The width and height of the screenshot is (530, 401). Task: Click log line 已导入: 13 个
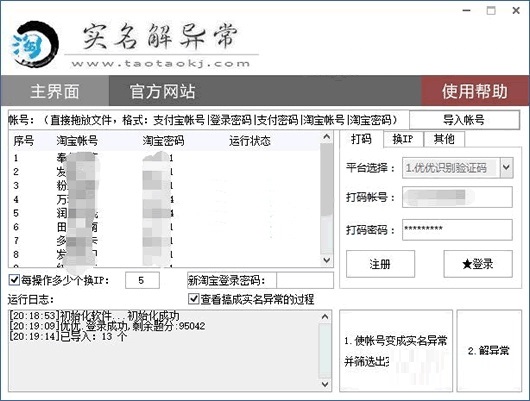68,336
